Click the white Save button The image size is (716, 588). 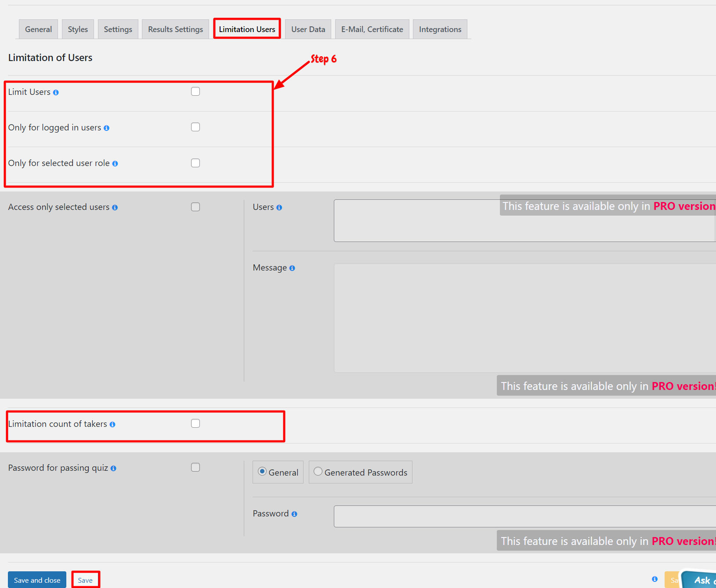(x=85, y=580)
